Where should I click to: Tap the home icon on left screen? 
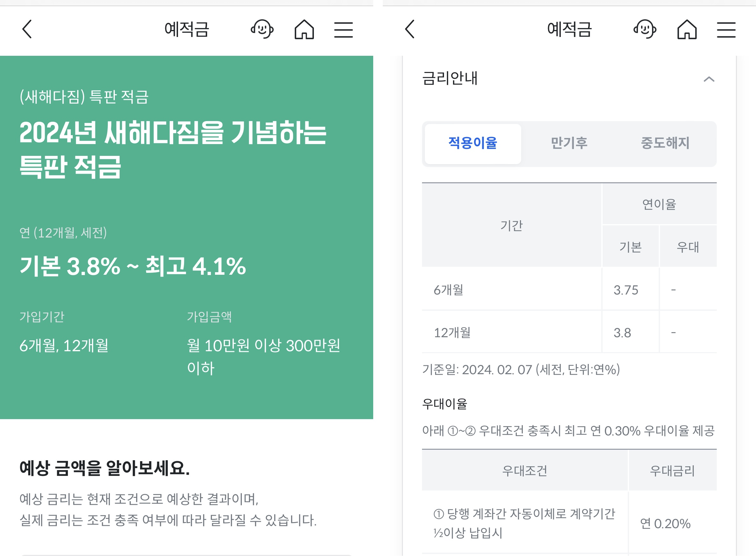tap(304, 29)
